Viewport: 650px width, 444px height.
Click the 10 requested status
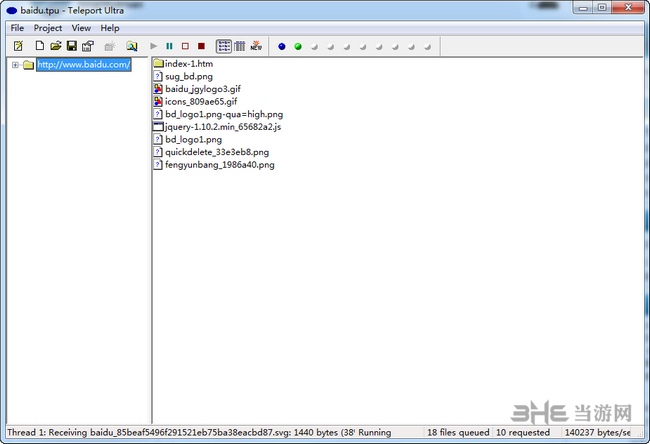pyautogui.click(x=523, y=432)
